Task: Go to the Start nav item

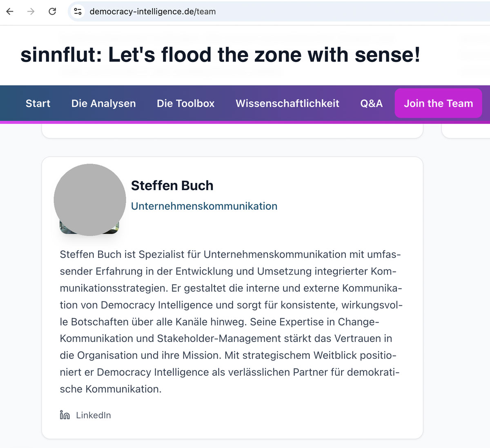Action: coord(38,104)
